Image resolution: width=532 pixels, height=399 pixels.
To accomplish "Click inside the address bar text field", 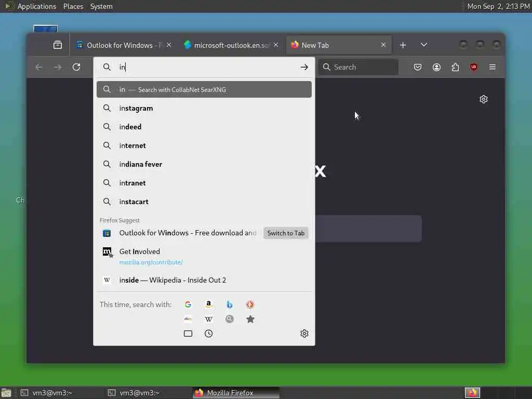I will 207,67.
